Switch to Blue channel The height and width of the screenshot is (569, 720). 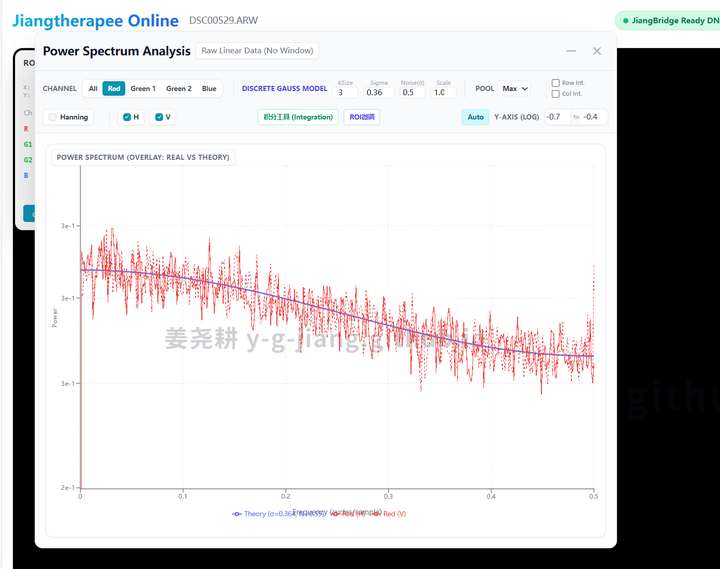click(209, 89)
